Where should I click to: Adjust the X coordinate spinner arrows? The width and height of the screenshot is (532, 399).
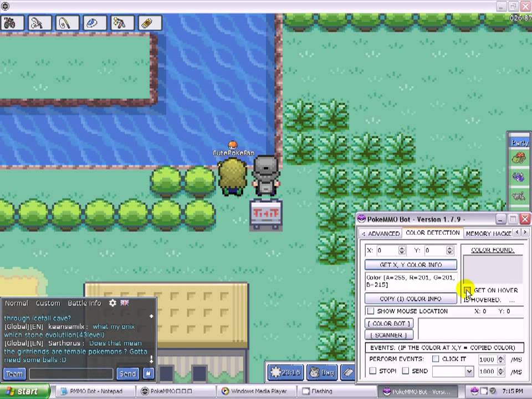(402, 250)
